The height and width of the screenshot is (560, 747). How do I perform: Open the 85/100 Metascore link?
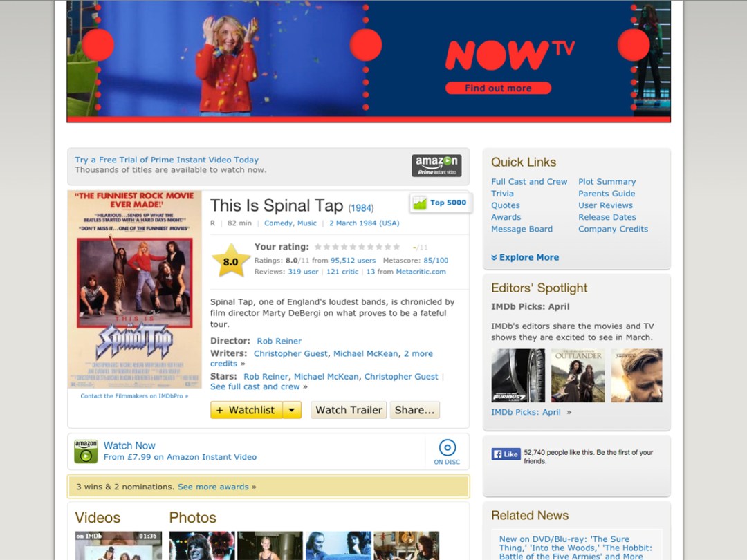(436, 261)
